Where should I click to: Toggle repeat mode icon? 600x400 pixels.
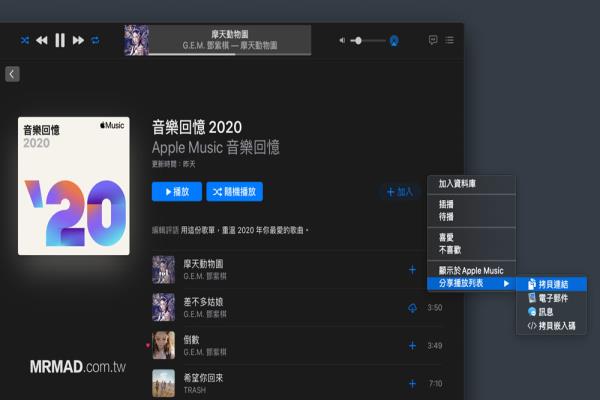click(95, 40)
